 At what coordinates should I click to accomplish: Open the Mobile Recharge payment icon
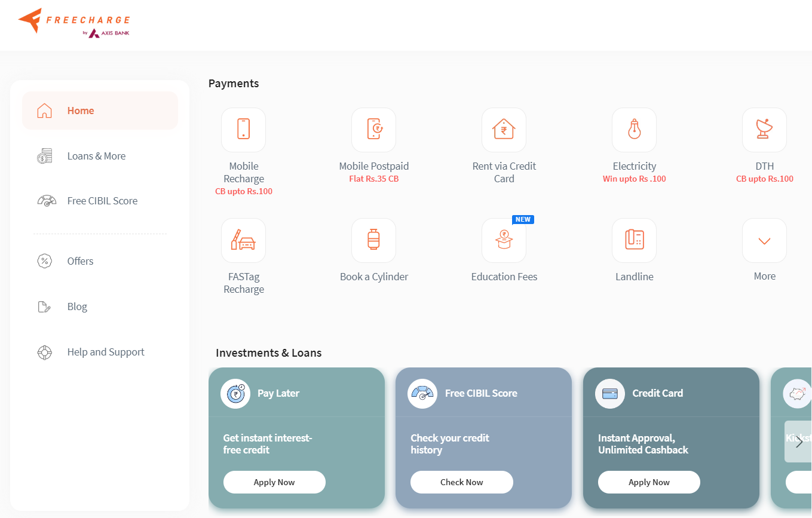(x=243, y=130)
